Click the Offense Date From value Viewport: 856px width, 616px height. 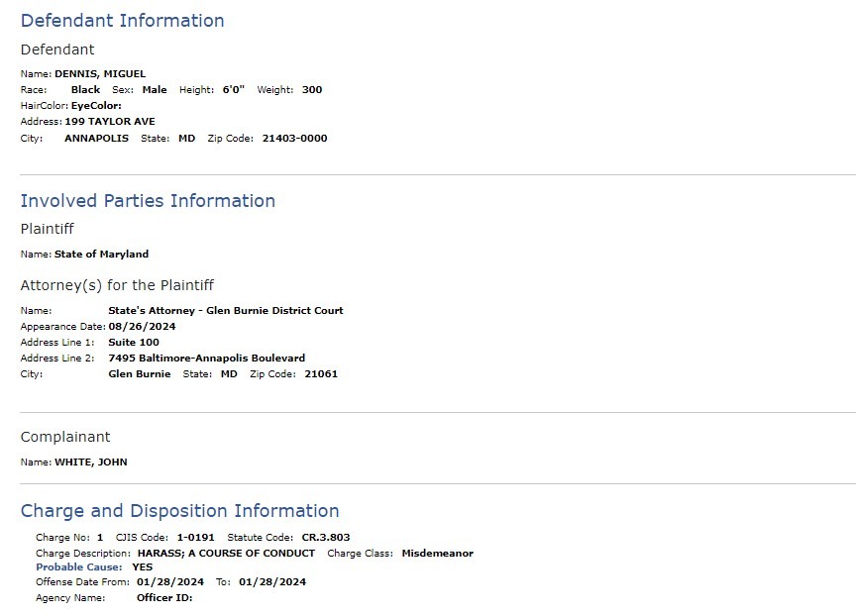click(170, 581)
